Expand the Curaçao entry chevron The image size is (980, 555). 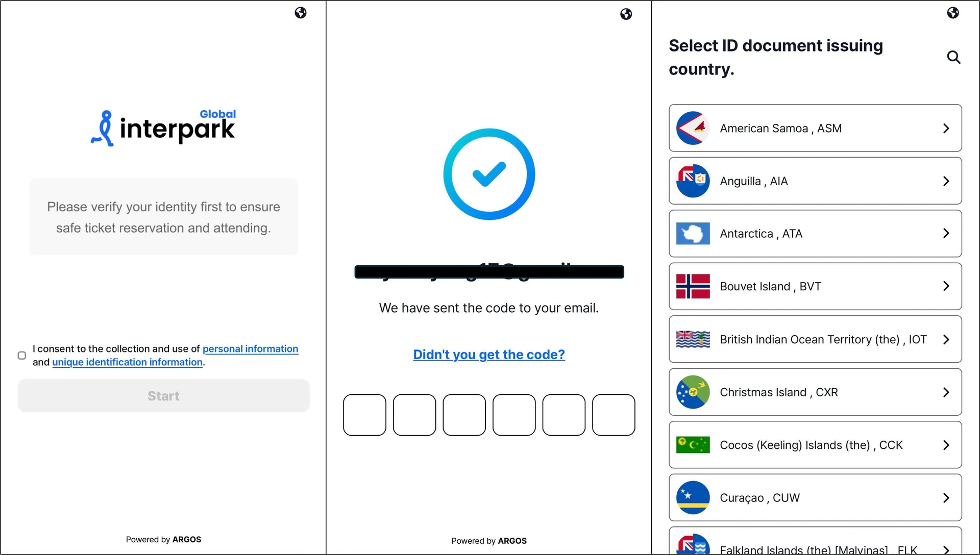946,498
